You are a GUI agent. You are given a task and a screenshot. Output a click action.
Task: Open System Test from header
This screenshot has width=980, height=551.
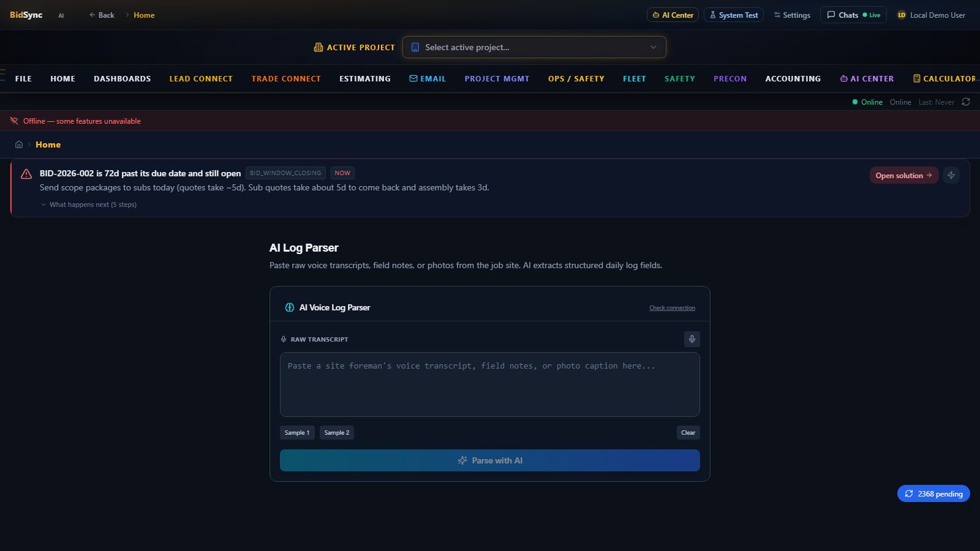click(733, 15)
